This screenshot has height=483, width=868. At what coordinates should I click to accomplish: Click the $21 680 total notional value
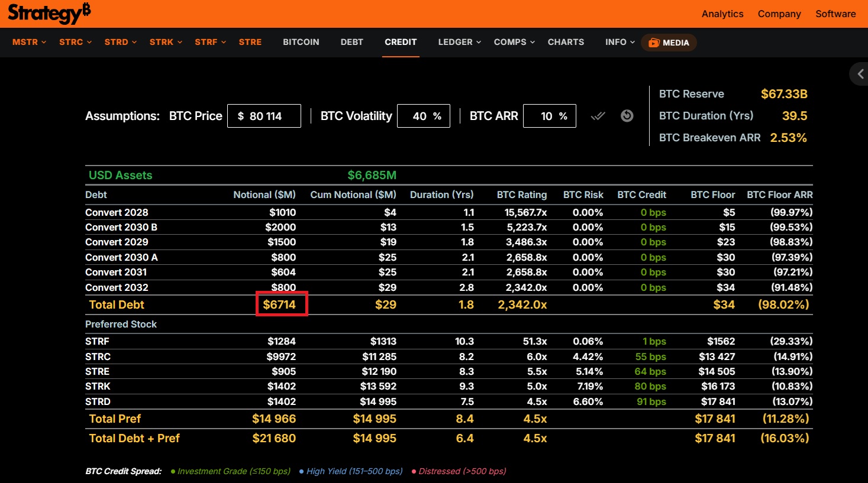[x=274, y=438]
